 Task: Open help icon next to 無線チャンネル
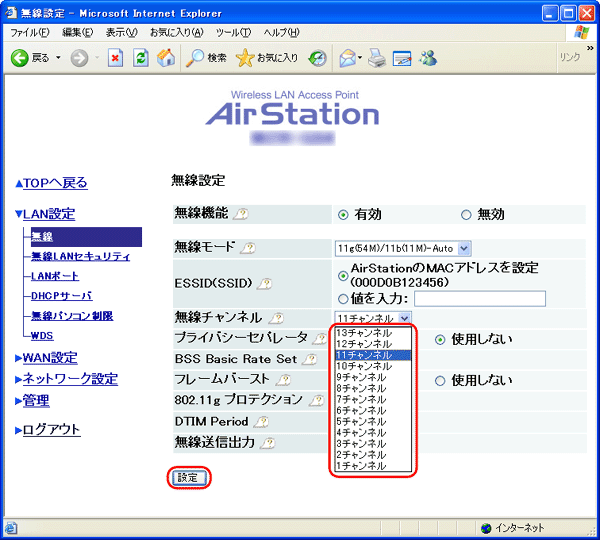(276, 318)
